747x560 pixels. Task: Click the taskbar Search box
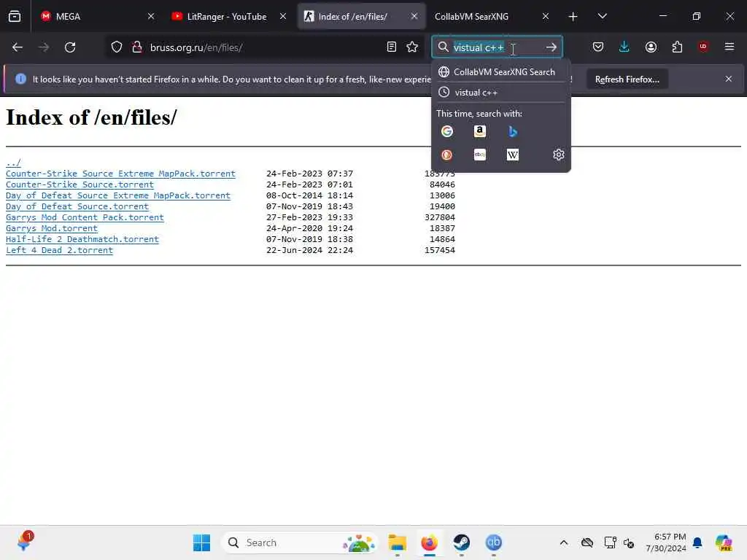[x=298, y=542]
